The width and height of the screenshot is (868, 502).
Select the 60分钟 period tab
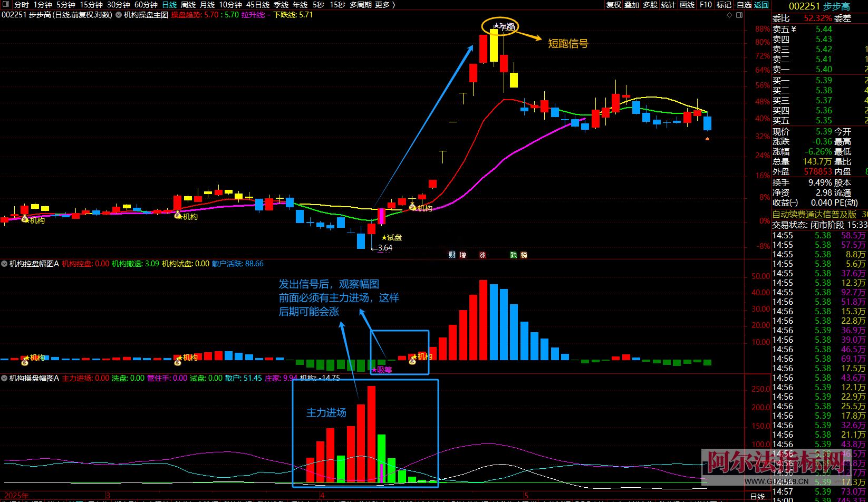[146, 5]
